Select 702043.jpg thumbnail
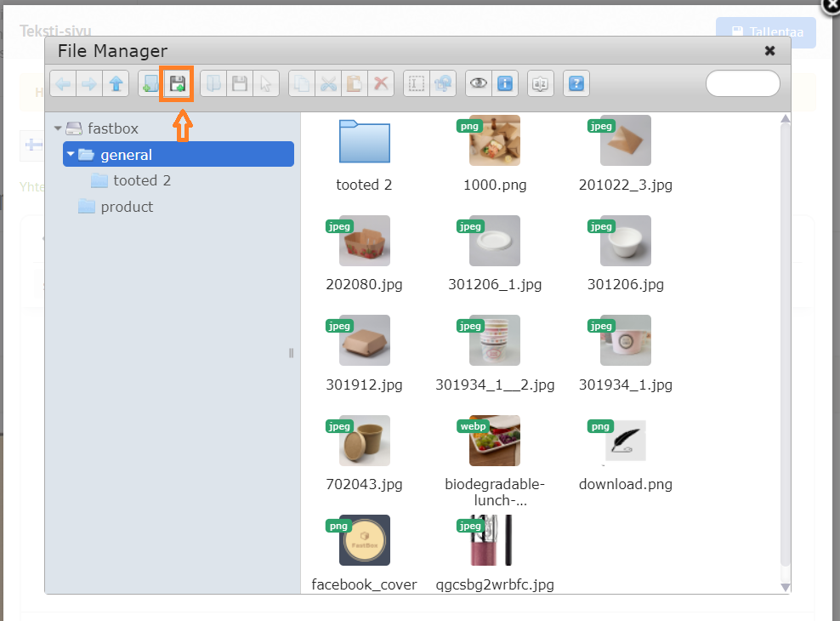The width and height of the screenshot is (840, 621). click(x=364, y=441)
